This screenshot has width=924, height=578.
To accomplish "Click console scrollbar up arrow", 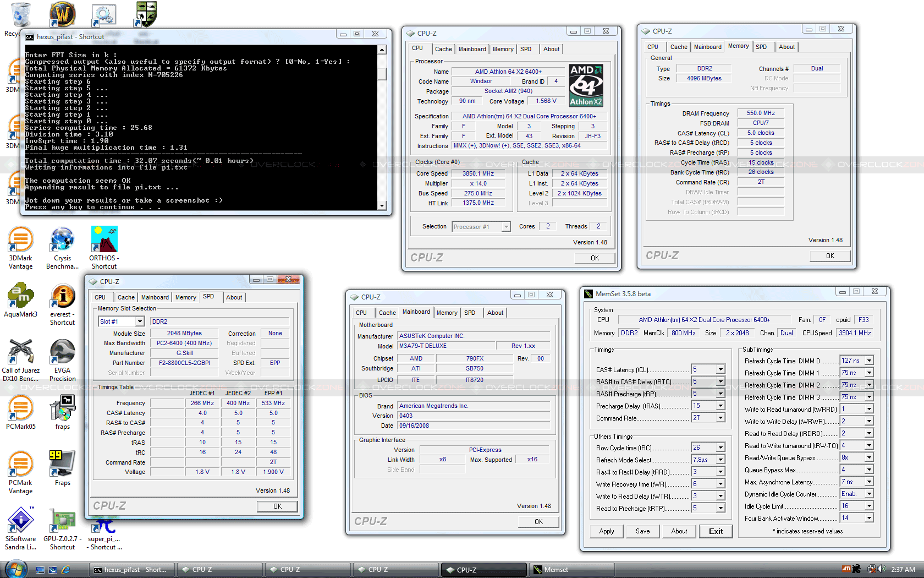I will point(382,50).
